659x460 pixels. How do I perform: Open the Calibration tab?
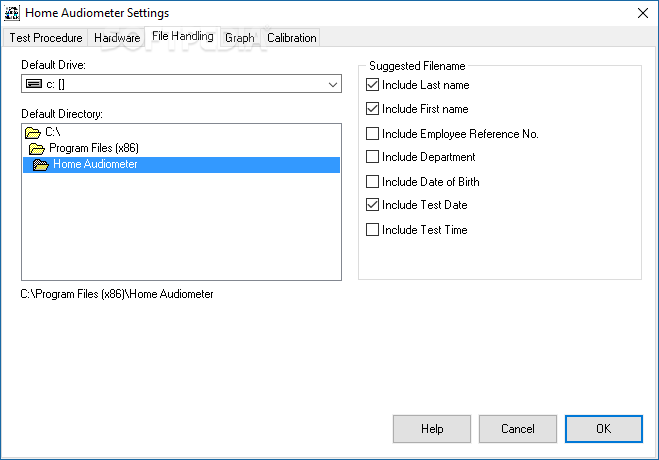coord(292,38)
